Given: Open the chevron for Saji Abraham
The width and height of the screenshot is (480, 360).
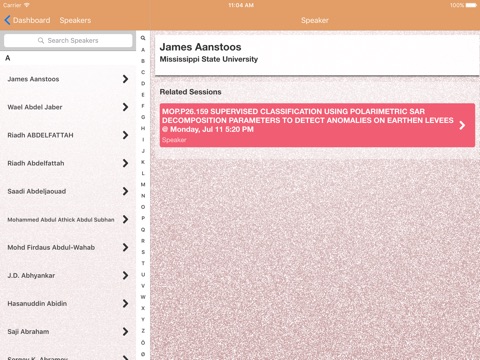Looking at the screenshot, I should pos(125,331).
